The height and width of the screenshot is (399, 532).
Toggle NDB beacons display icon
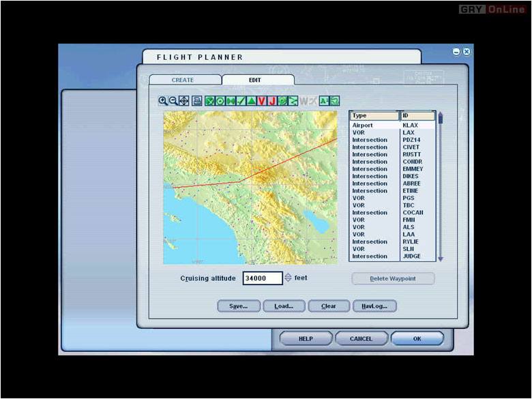pos(231,101)
